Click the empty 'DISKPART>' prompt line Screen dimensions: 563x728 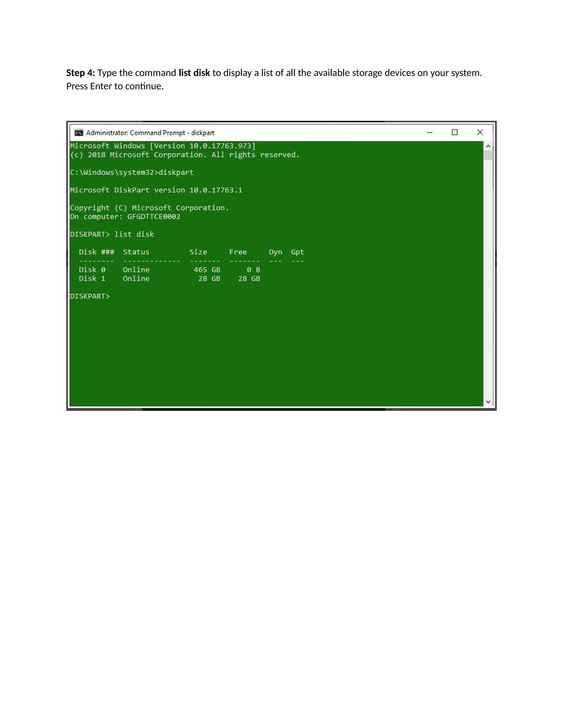[90, 296]
